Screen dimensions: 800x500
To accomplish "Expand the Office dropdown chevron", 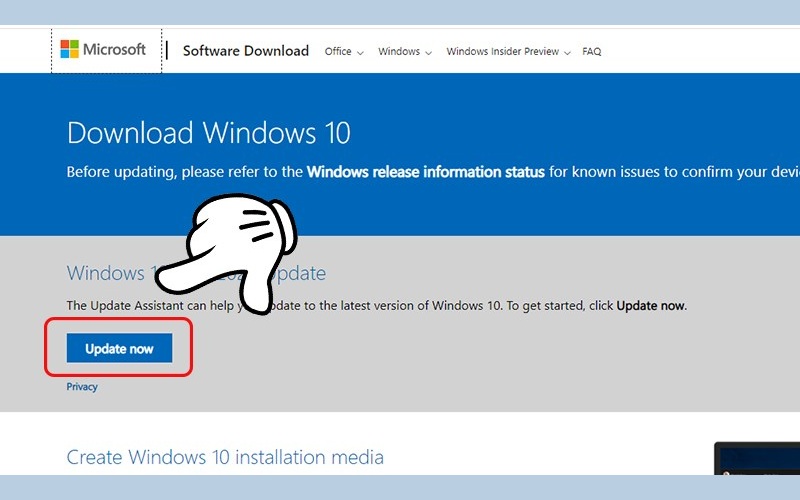I will (x=360, y=53).
